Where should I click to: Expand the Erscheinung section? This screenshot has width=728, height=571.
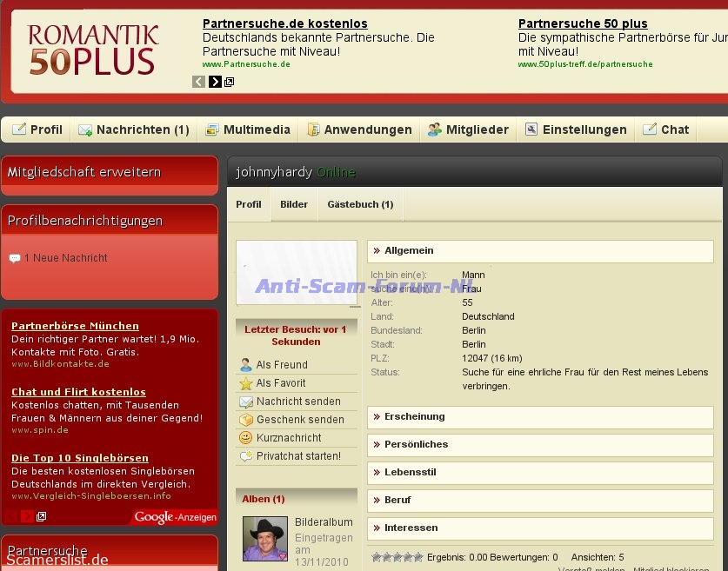tap(414, 416)
